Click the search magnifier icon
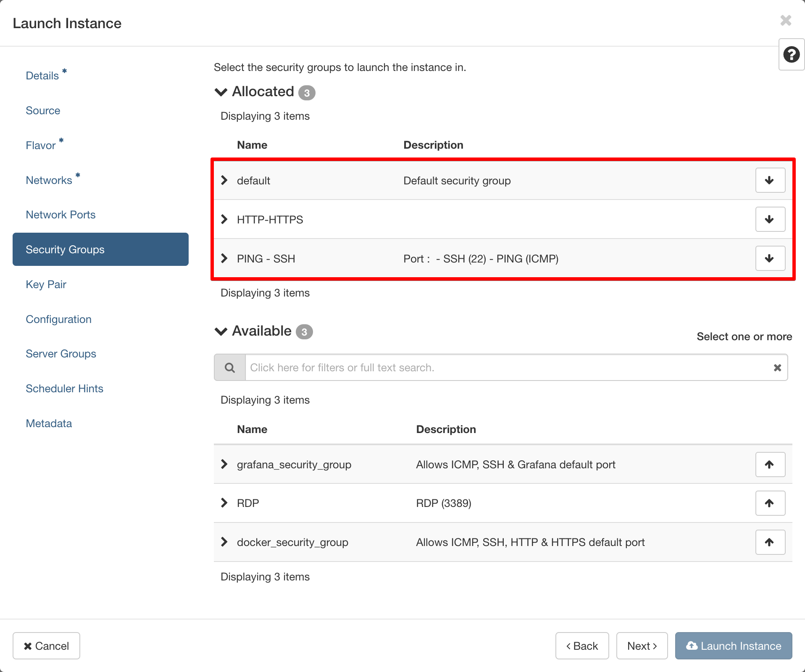Image resolution: width=805 pixels, height=672 pixels. [230, 368]
